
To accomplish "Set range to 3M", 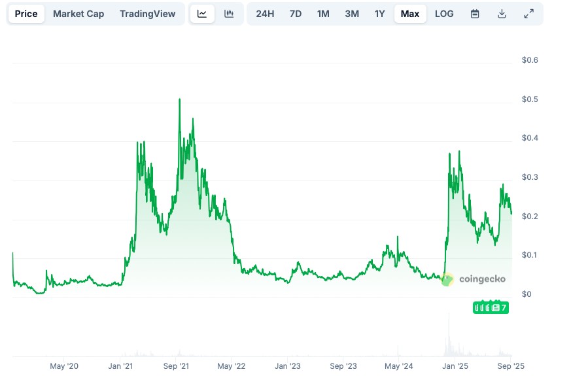I will pyautogui.click(x=352, y=14).
